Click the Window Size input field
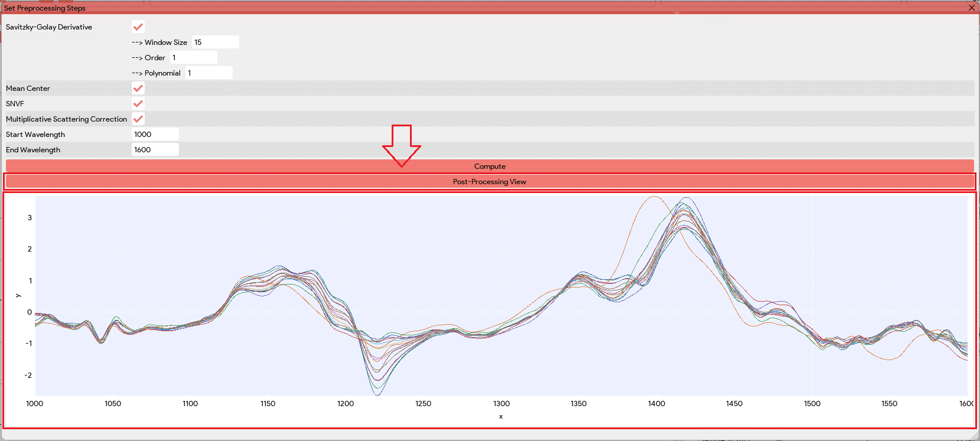Image resolution: width=980 pixels, height=441 pixels. point(215,43)
